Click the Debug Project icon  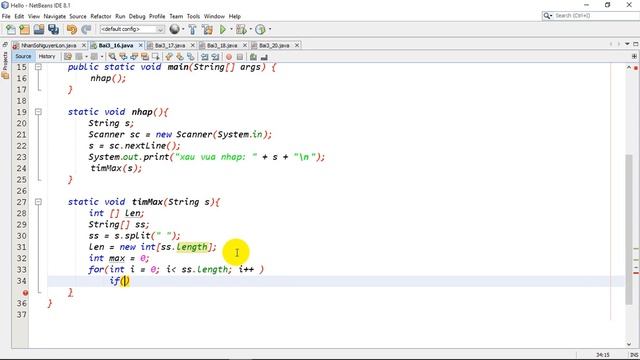[242, 29]
